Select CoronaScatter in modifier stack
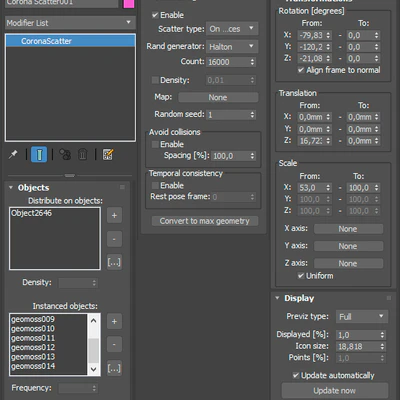Screen dimensions: 400x400 [x=70, y=41]
